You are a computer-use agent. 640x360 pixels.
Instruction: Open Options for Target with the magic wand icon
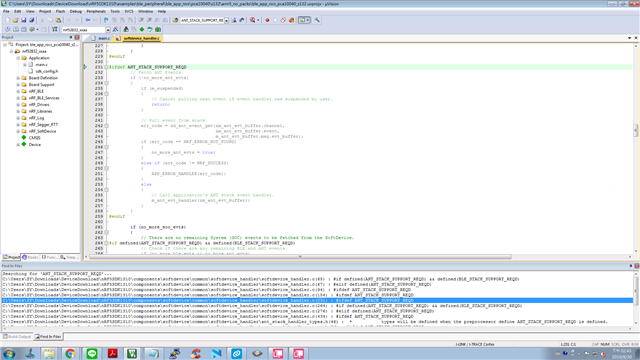116,29
